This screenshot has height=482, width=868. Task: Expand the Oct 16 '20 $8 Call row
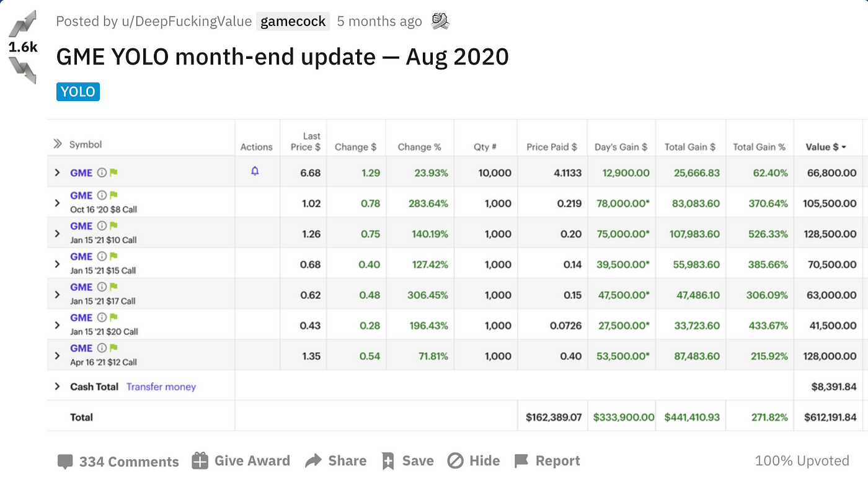tap(58, 203)
